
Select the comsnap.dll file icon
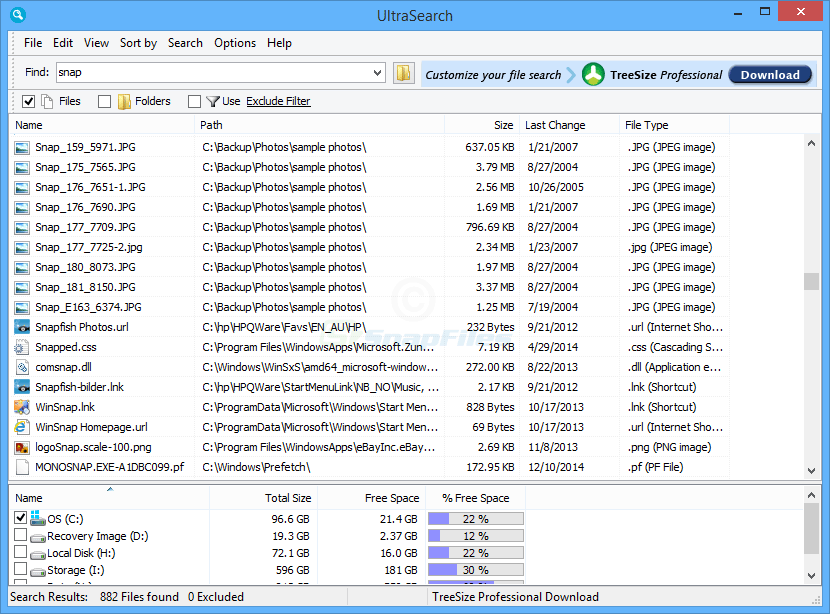22,367
